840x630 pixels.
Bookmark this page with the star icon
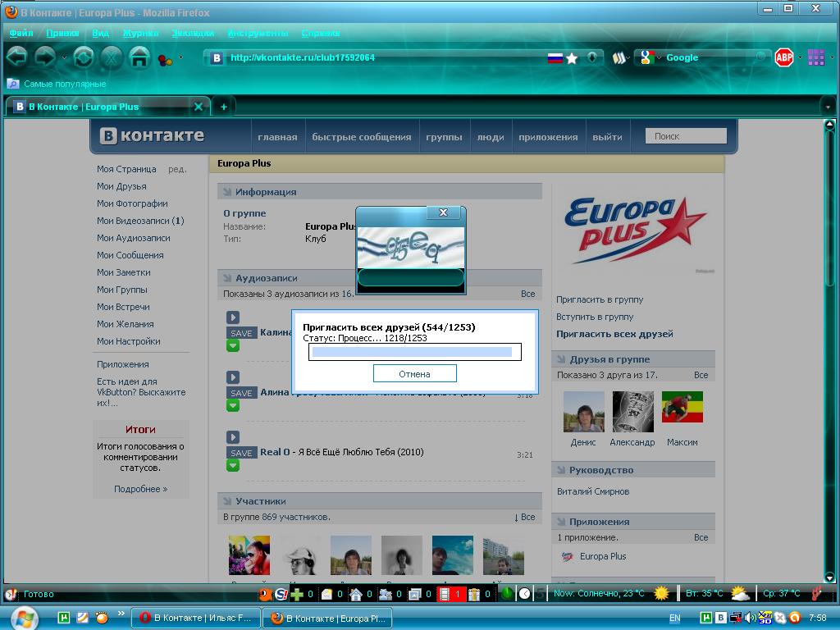coord(572,58)
